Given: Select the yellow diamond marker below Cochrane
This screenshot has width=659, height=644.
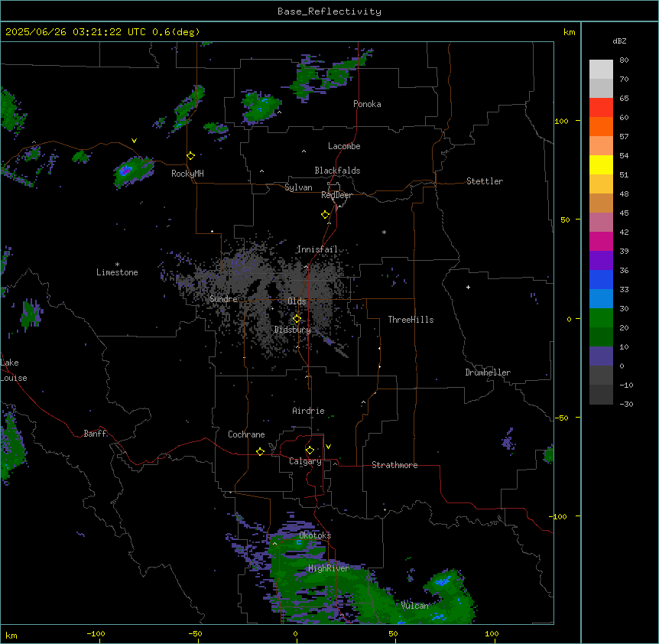Looking at the screenshot, I should [260, 452].
